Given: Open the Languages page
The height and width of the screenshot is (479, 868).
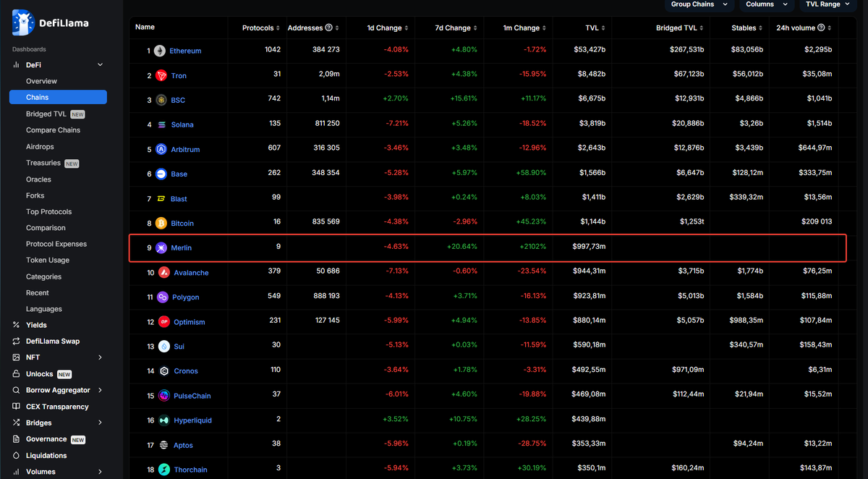Looking at the screenshot, I should [x=44, y=309].
